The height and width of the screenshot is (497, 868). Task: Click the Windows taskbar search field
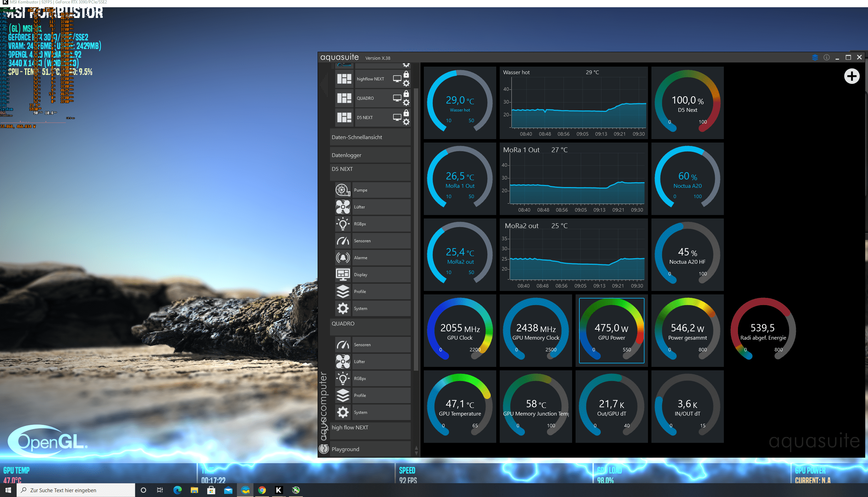pyautogui.click(x=76, y=490)
